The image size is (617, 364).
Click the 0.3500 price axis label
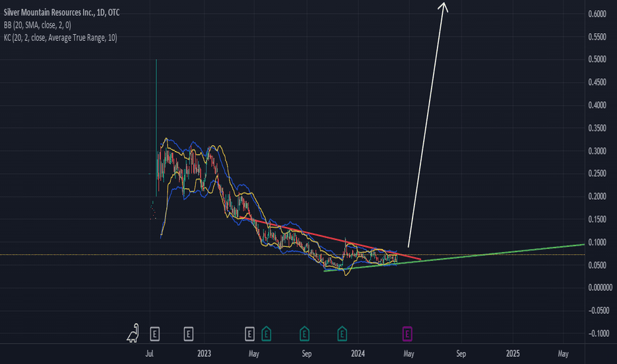(597, 128)
